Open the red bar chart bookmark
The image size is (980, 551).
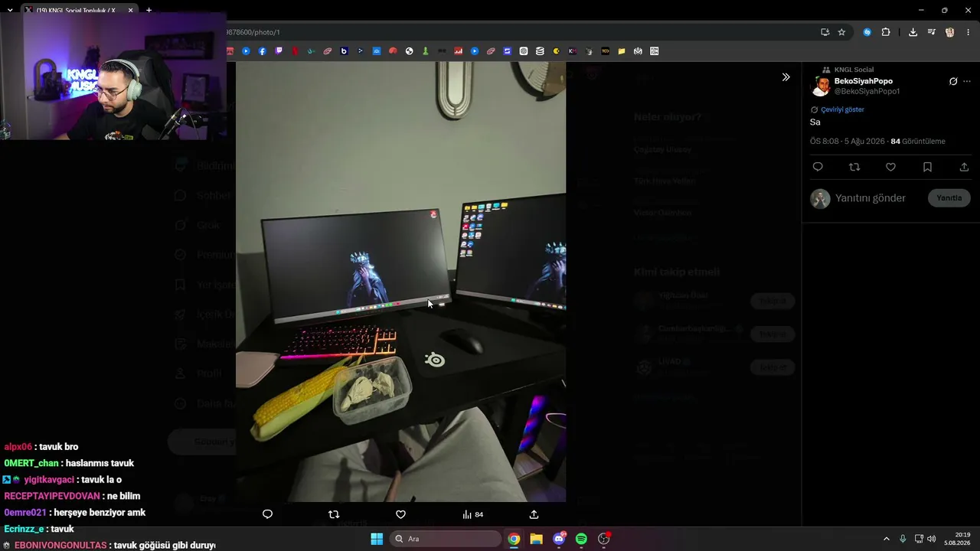459,51
